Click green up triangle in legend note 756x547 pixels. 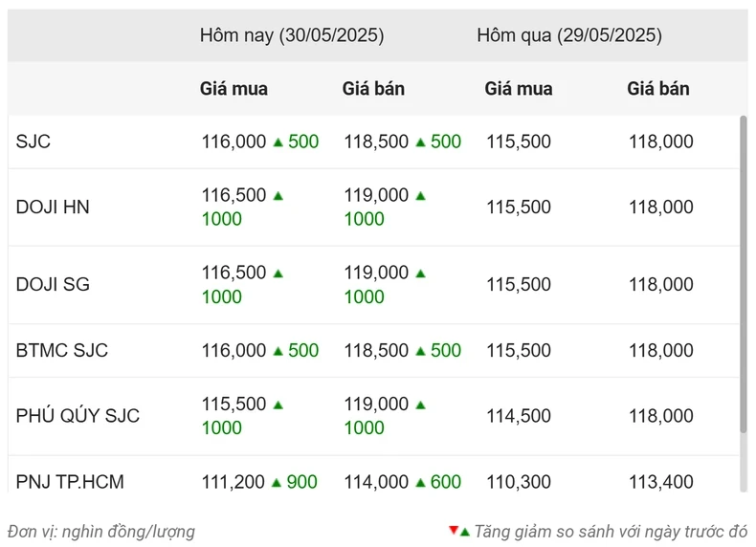pos(465,533)
